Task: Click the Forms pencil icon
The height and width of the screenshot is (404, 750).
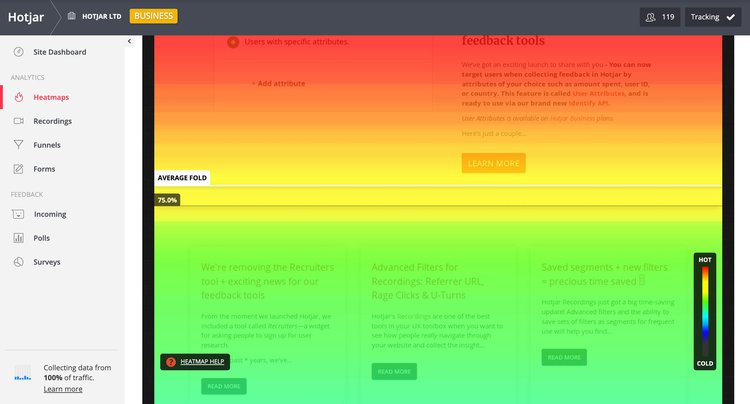Action: point(19,168)
